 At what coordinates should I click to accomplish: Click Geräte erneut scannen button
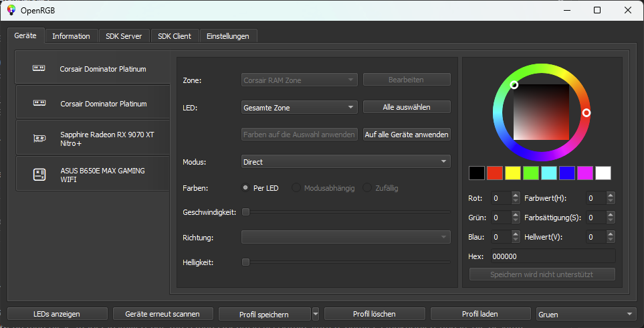point(163,314)
